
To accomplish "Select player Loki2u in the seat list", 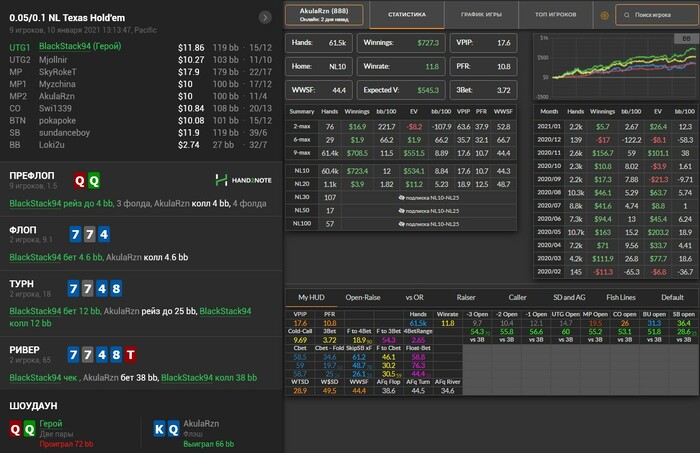I will pos(52,145).
